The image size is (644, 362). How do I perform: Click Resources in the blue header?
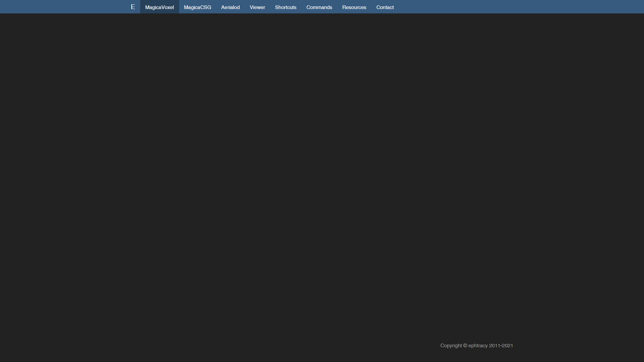(x=354, y=7)
